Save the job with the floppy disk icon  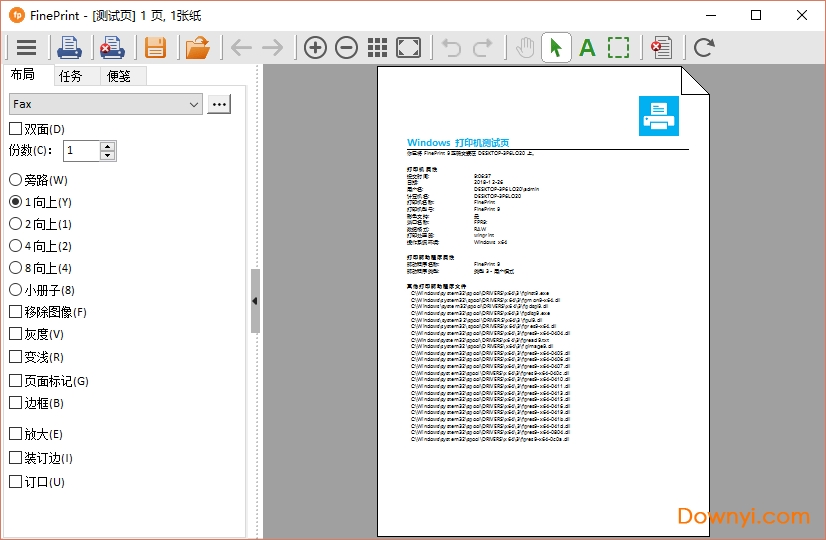(x=155, y=47)
